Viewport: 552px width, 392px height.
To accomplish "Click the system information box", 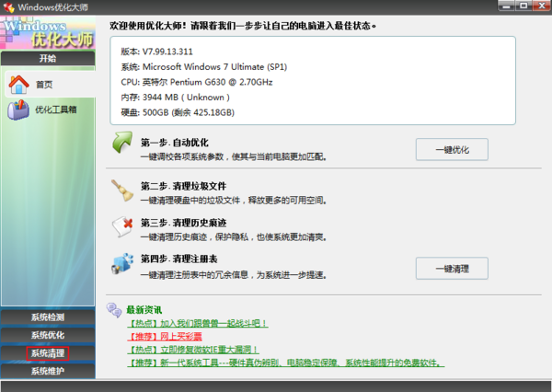I will pos(312,80).
